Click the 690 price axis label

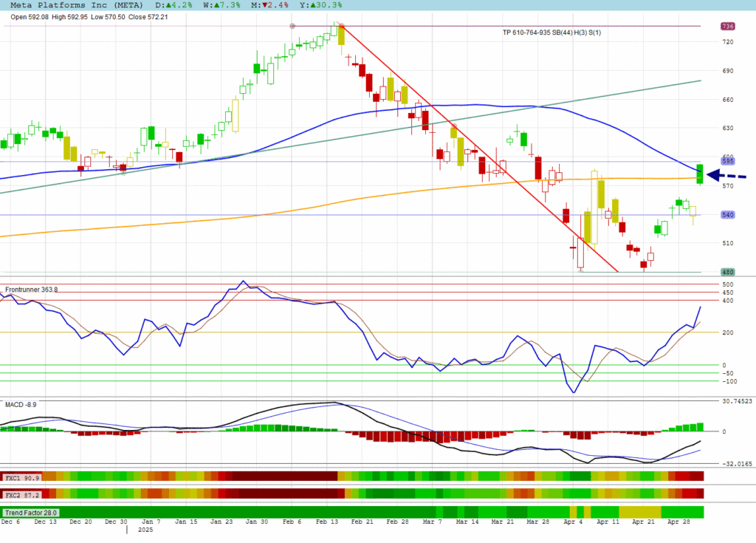pos(727,71)
